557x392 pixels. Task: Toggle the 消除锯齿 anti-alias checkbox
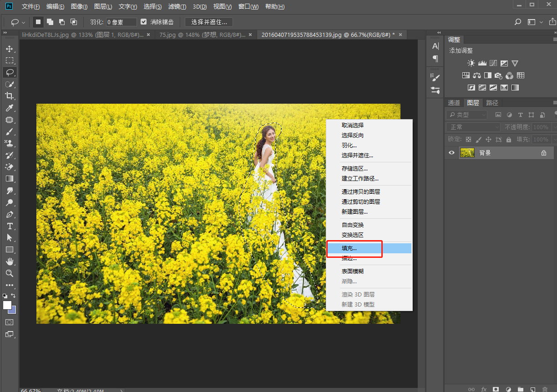(144, 22)
